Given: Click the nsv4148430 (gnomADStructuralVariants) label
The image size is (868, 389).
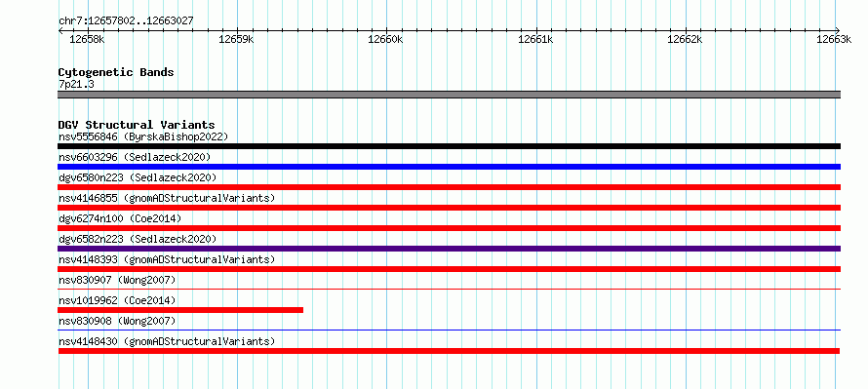Looking at the screenshot, I should click(x=167, y=341).
